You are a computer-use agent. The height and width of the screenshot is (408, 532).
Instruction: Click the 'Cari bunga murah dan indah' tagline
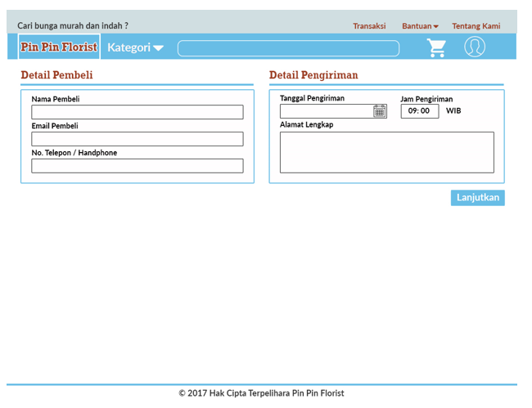(x=73, y=26)
